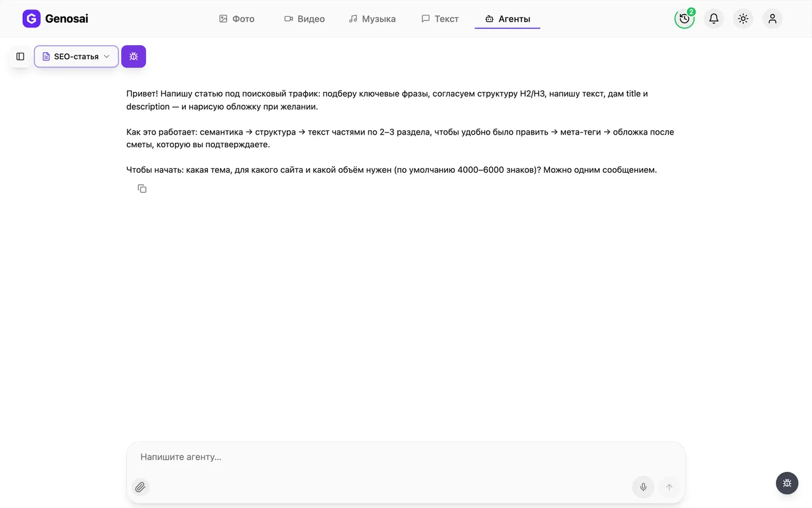This screenshot has width=812, height=508.
Task: Toggle the light/dark theme sun button
Action: coord(743,18)
